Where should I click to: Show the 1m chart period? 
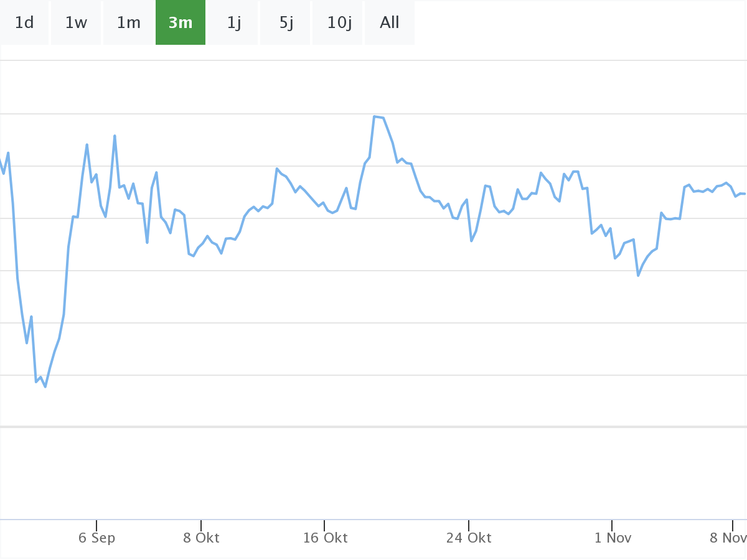(128, 23)
